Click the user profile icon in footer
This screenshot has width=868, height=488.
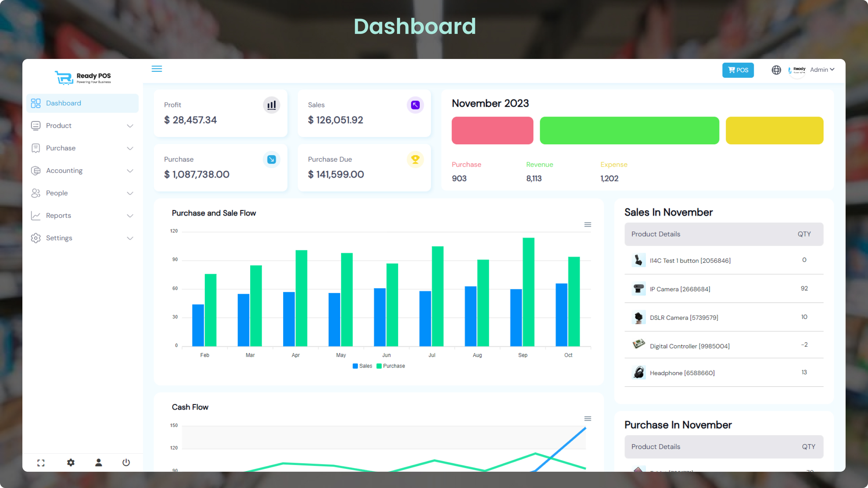click(99, 463)
